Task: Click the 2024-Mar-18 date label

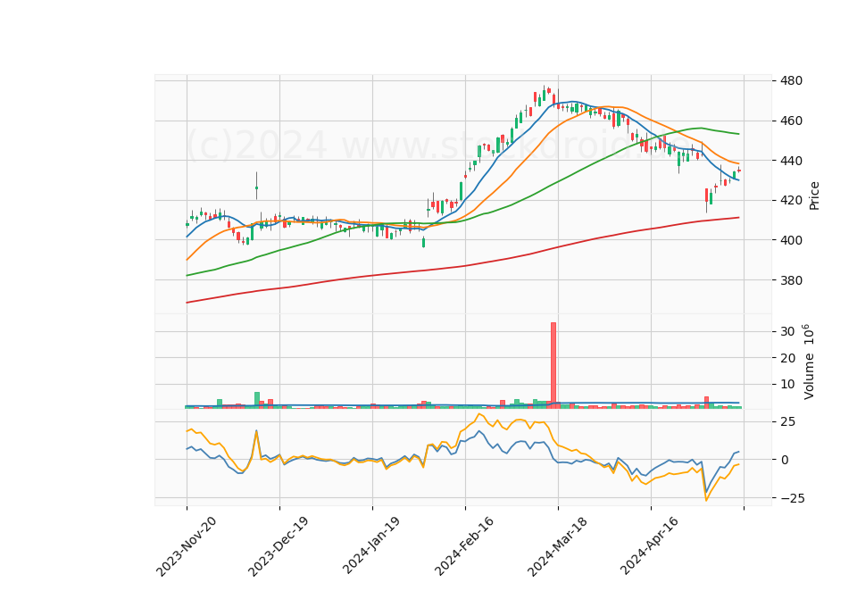Action: click(557, 546)
